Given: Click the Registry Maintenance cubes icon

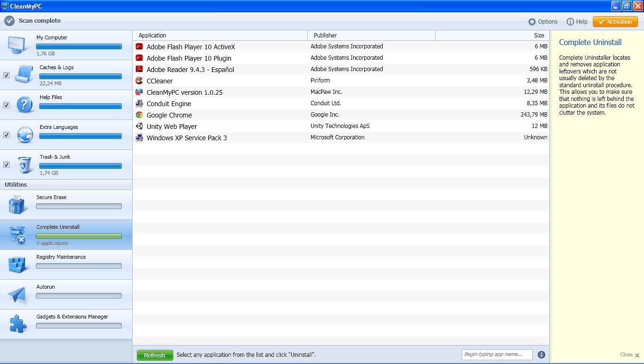Looking at the screenshot, I should click(18, 264).
